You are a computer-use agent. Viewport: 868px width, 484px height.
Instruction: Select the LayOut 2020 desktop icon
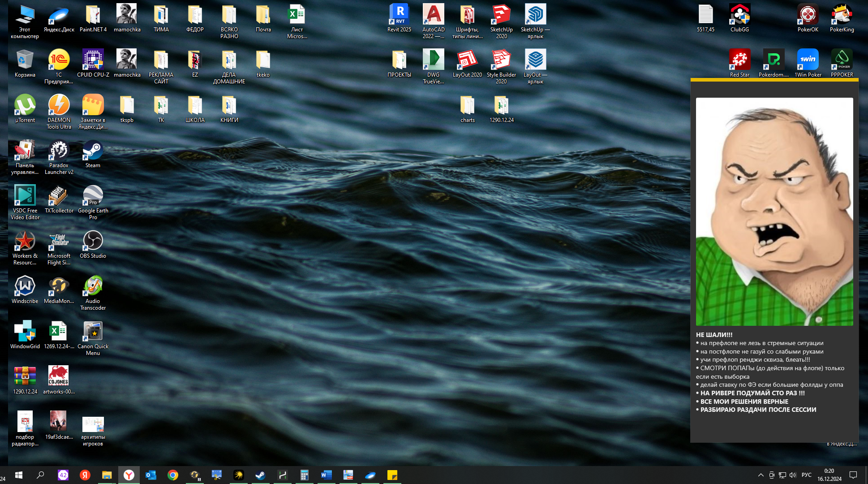click(x=467, y=64)
